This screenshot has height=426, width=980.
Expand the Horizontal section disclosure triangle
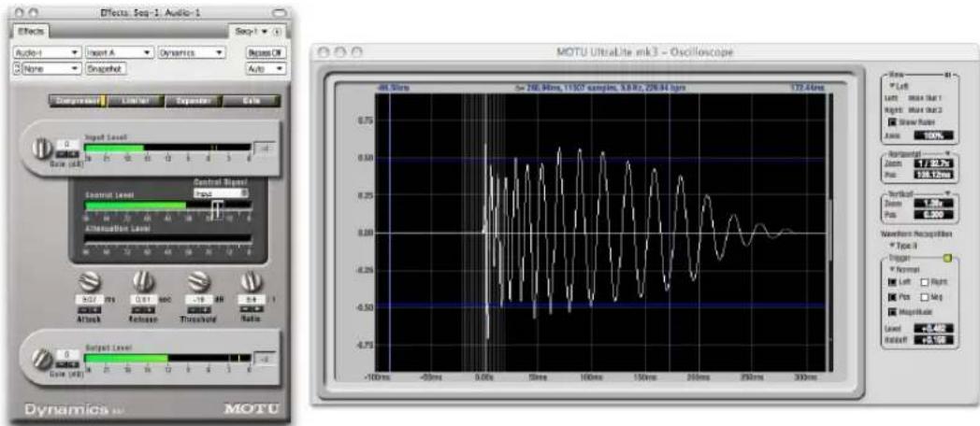(947, 151)
